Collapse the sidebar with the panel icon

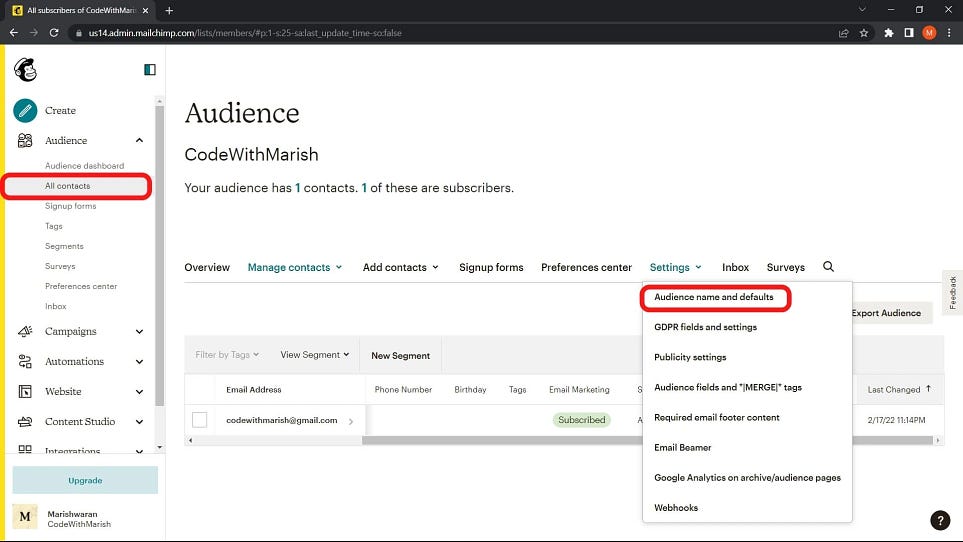[x=150, y=69]
